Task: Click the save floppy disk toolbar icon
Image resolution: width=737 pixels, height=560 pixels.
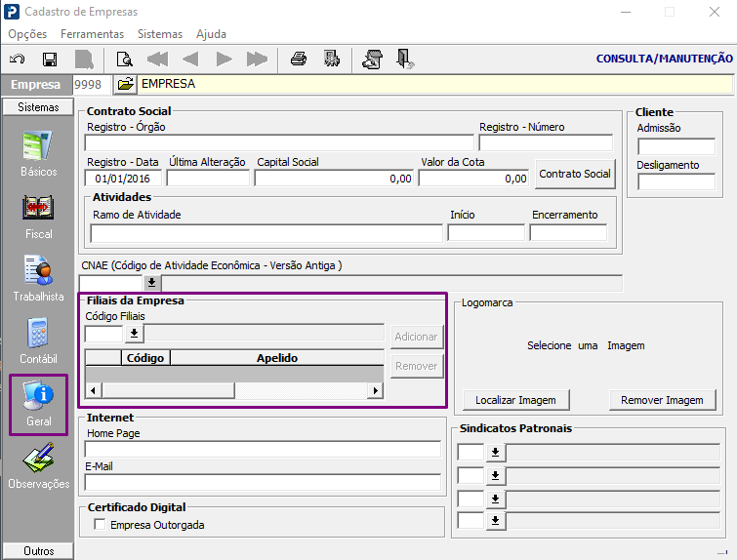Action: (x=50, y=60)
